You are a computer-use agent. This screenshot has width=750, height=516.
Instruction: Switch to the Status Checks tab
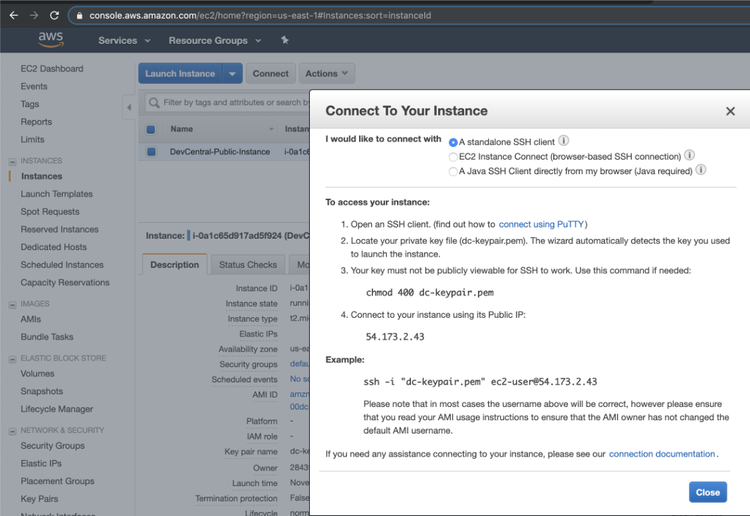tap(248, 265)
